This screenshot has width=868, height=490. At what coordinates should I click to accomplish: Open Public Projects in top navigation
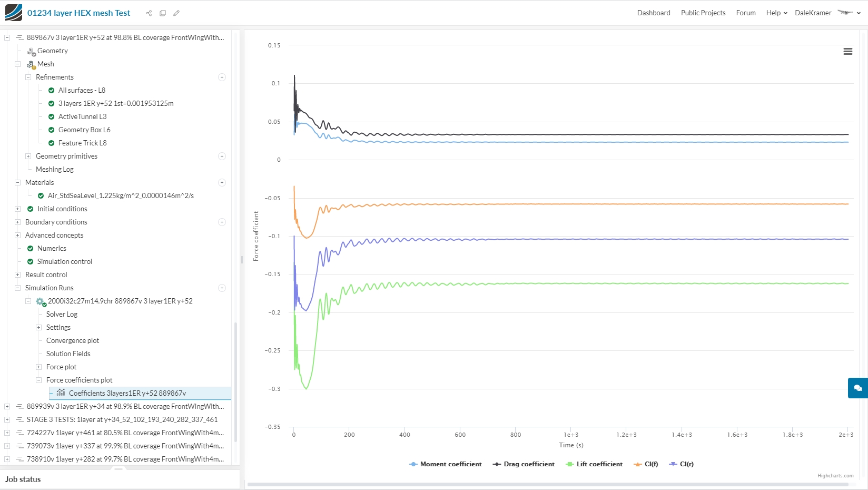tap(703, 13)
